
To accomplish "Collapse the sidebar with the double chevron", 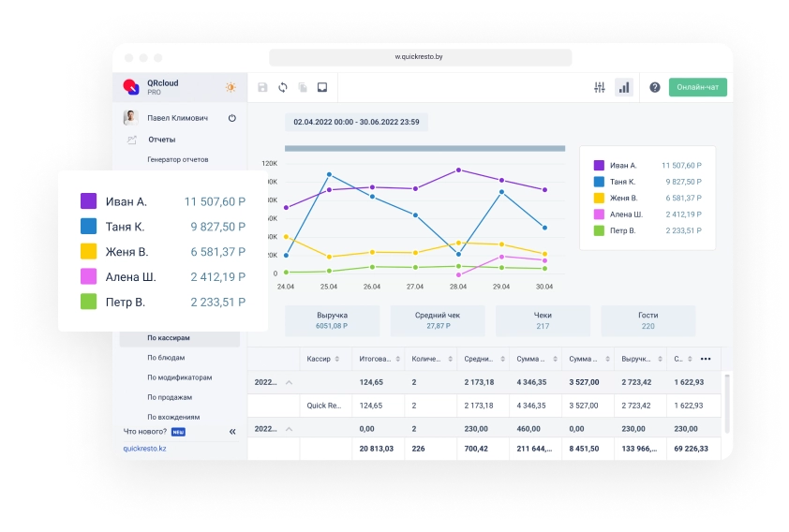I will 232,432.
